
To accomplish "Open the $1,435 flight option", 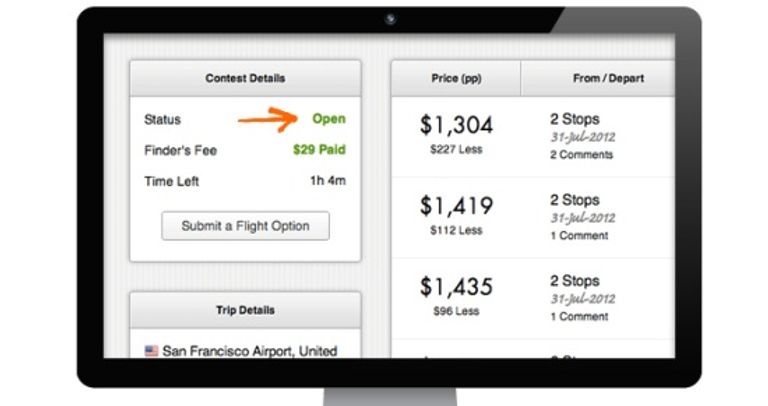I will point(456,287).
